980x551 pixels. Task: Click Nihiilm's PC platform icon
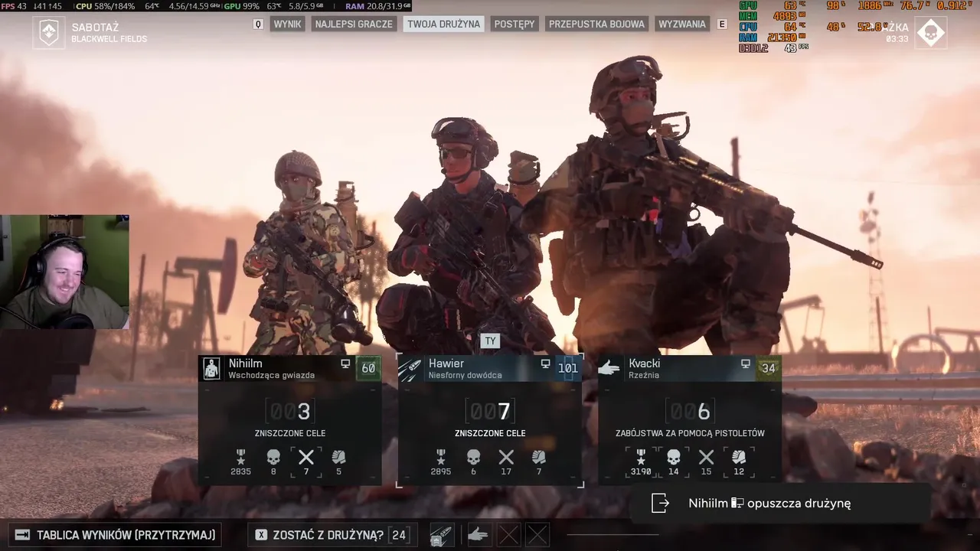pyautogui.click(x=345, y=364)
